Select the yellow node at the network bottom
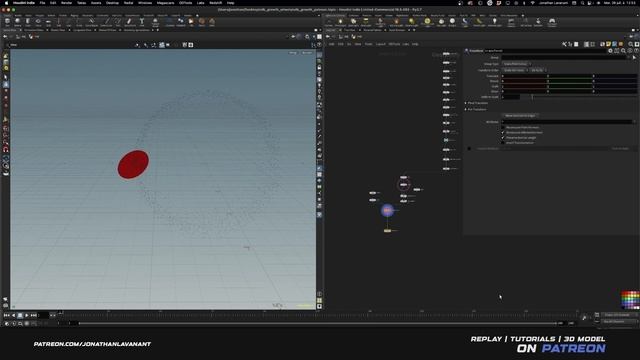The width and height of the screenshot is (640, 360). pos(387,231)
